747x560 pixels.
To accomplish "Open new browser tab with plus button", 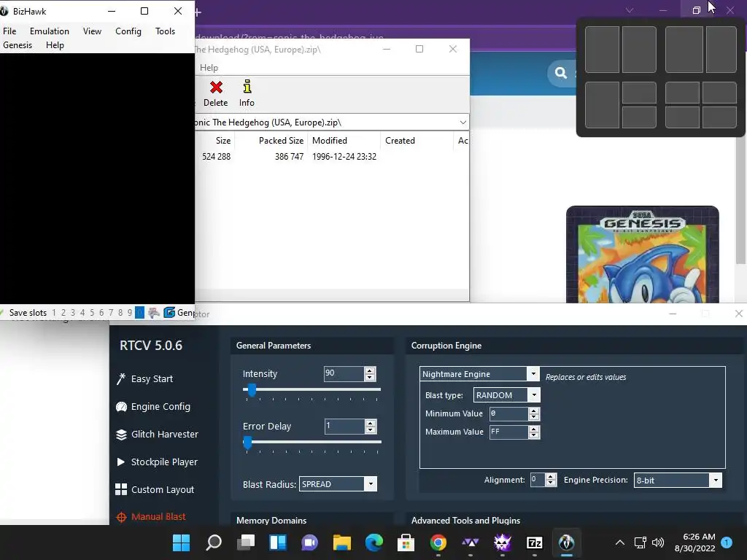I will click(198, 12).
